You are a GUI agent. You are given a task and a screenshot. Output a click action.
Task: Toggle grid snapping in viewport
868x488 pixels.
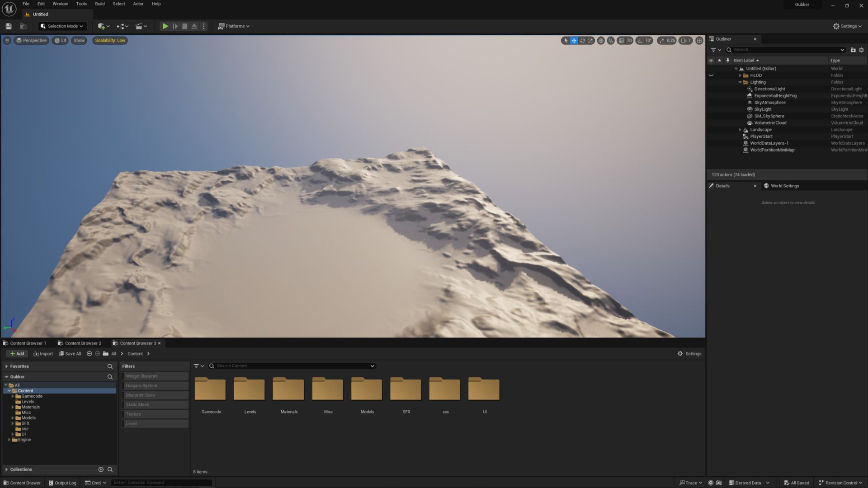pos(621,41)
